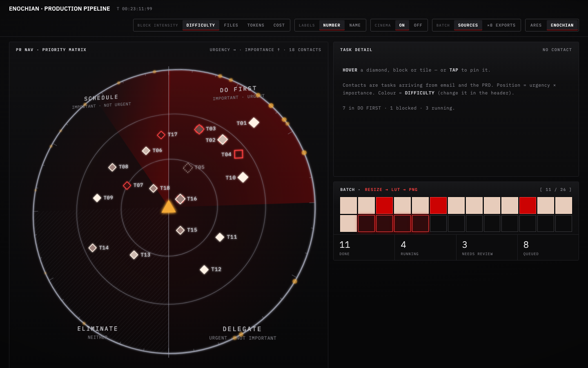Set block intensity to Difficulty
588x368 pixels.
coord(201,25)
